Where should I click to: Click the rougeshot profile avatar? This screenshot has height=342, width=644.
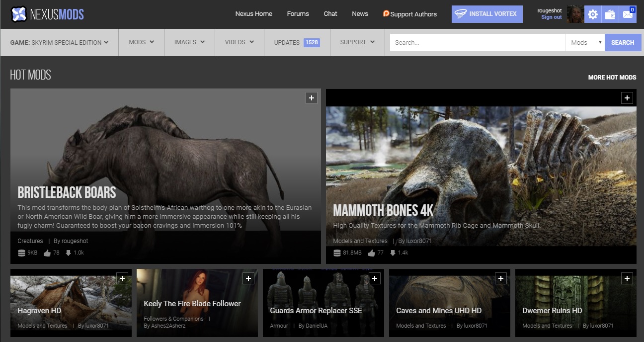[575, 14]
